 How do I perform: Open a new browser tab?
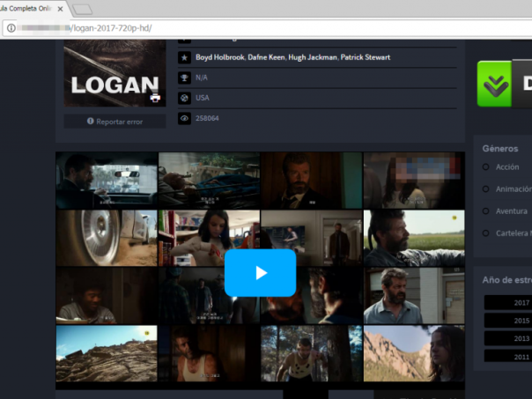[83, 9]
